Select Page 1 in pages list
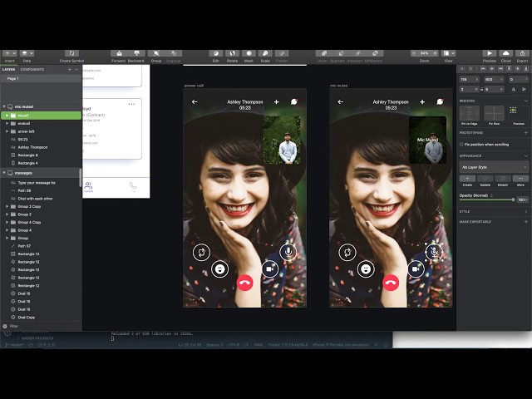 [x=41, y=79]
